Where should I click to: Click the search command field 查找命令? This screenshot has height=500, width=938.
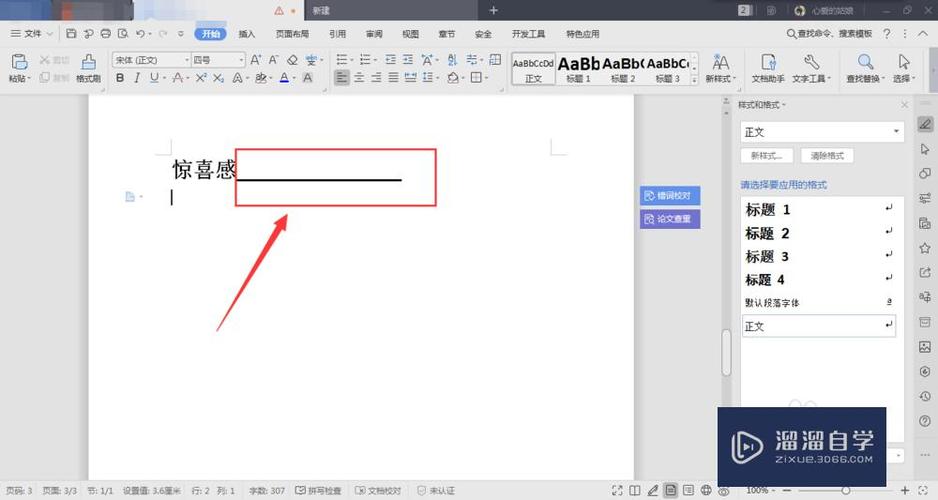[x=829, y=33]
